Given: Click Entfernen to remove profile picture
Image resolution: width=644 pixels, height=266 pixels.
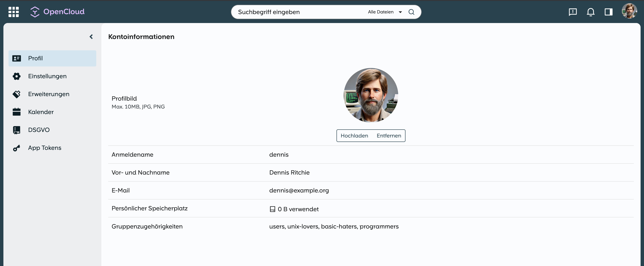Looking at the screenshot, I should [388, 136].
